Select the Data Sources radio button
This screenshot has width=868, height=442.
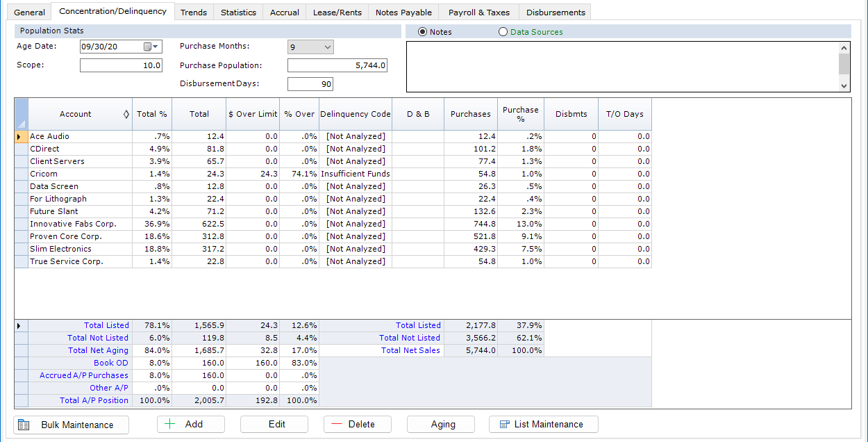point(503,32)
